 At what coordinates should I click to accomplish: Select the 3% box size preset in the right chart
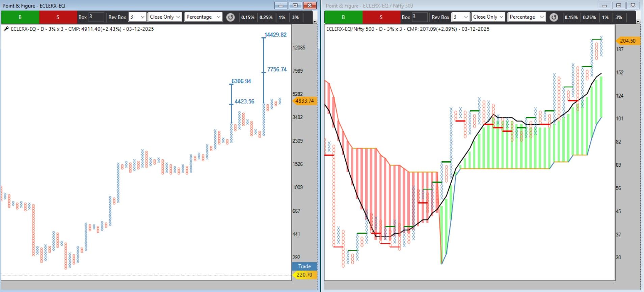619,17
